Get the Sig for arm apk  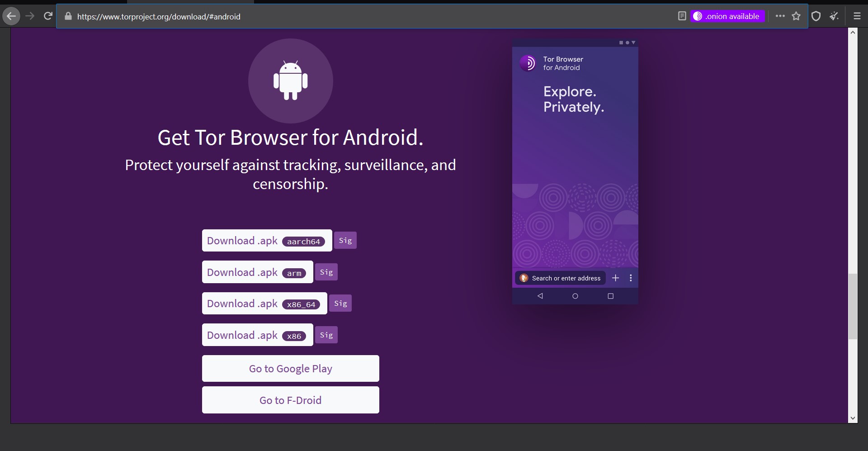tap(326, 272)
